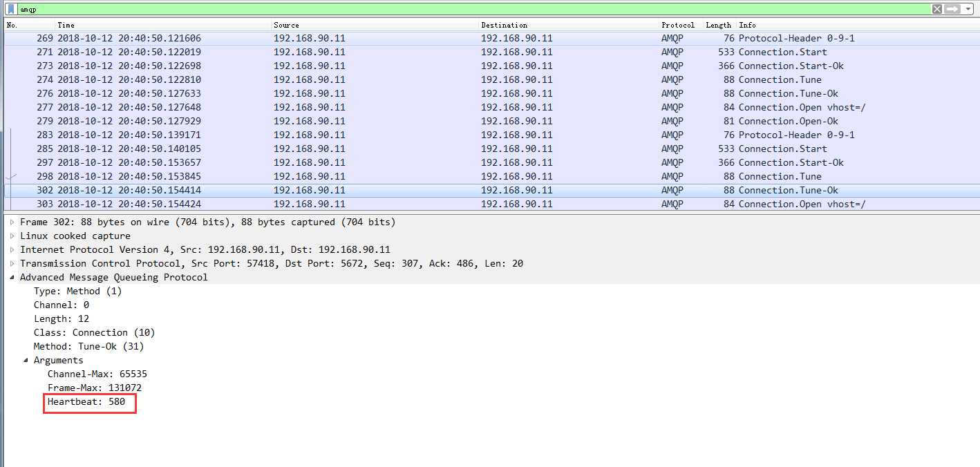This screenshot has width=980, height=467.
Task: Select packet 298 Connection.Tune
Action: point(491,176)
